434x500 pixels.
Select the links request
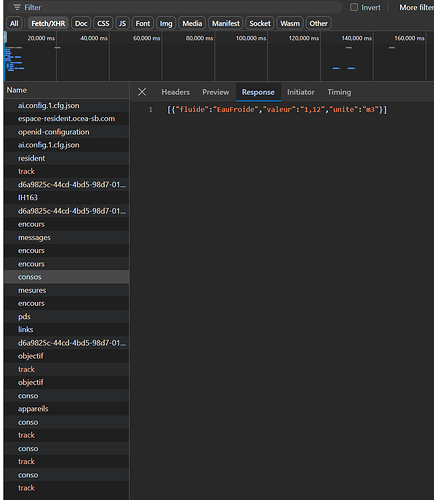coord(67,330)
